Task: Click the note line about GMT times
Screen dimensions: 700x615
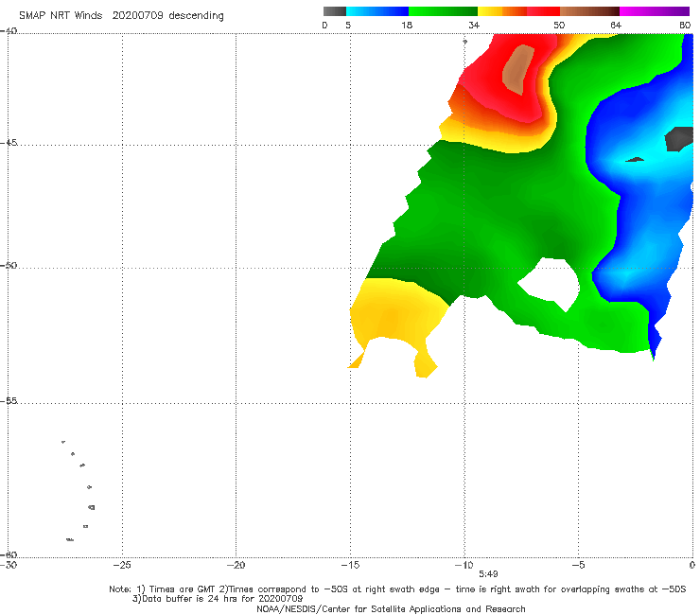Action: [397, 589]
